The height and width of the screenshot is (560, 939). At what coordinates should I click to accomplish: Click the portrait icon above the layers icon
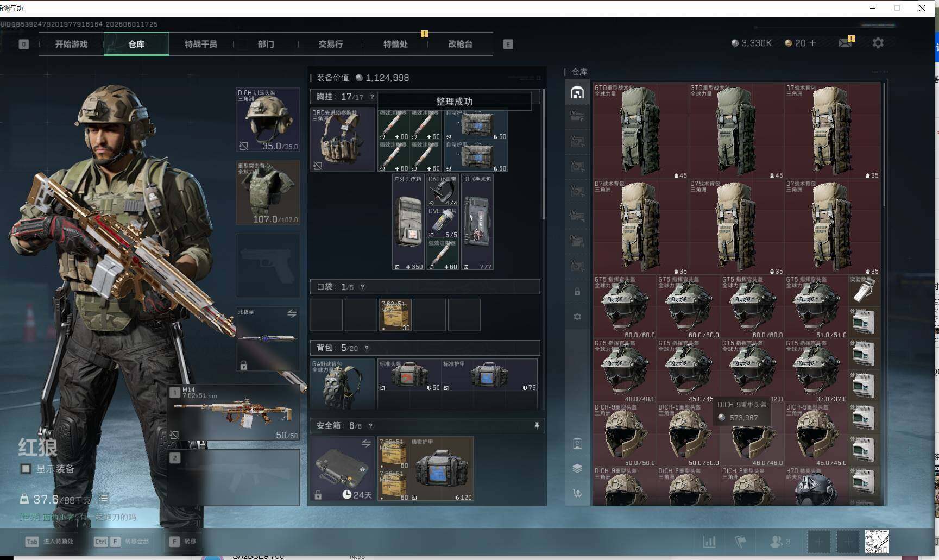[577, 444]
